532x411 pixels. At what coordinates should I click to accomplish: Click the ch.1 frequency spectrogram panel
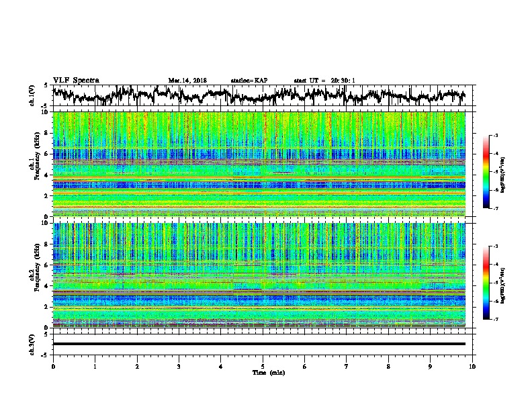(x=259, y=164)
